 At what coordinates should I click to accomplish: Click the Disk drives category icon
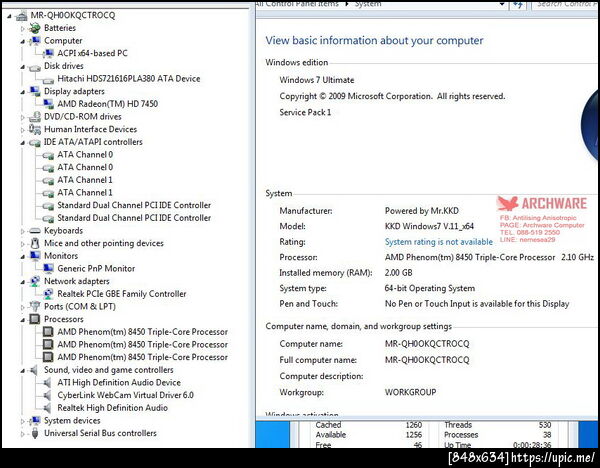35,67
